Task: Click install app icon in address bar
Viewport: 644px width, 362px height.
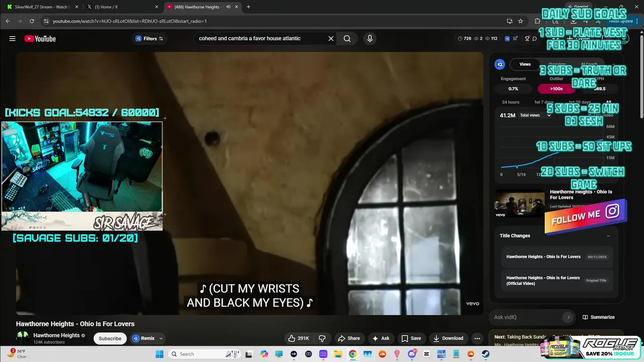Action: click(510, 21)
